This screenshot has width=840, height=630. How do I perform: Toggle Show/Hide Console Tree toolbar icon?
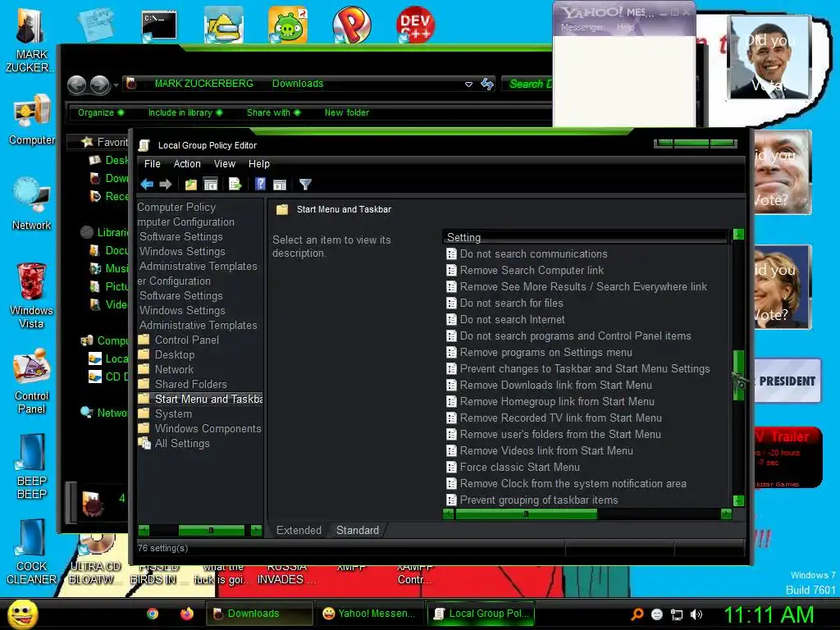pos(211,185)
